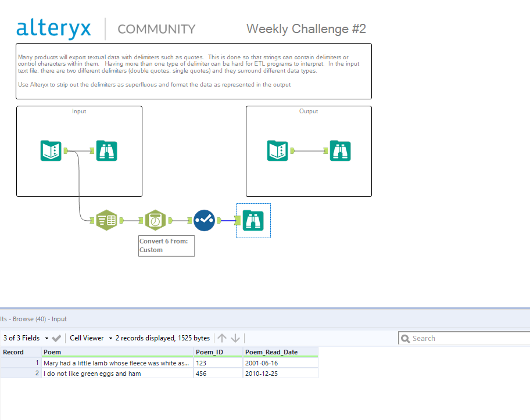Click the down arrow next record icon
The image size is (530, 420).
tap(235, 338)
